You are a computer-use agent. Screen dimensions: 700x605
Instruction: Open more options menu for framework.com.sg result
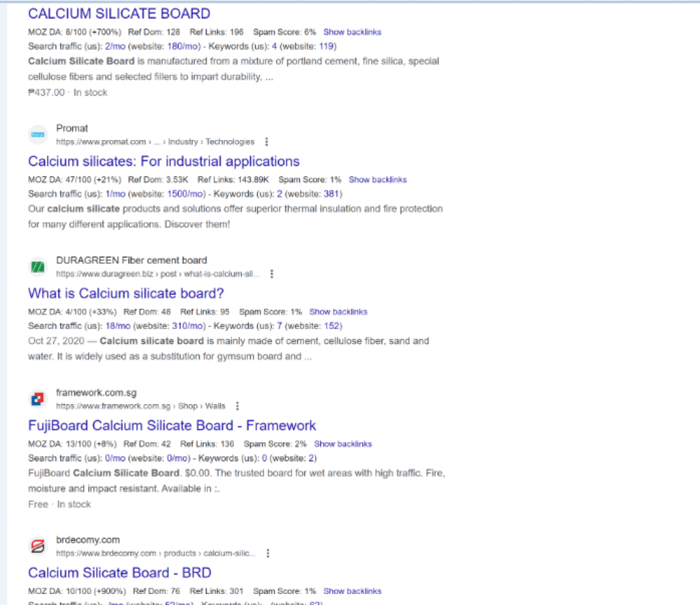pos(237,406)
